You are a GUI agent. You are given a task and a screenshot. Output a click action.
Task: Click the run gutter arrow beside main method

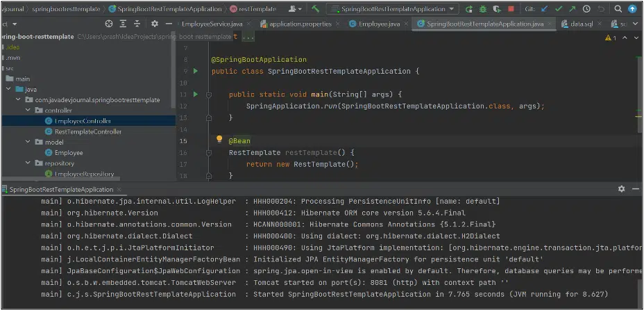pyautogui.click(x=196, y=94)
